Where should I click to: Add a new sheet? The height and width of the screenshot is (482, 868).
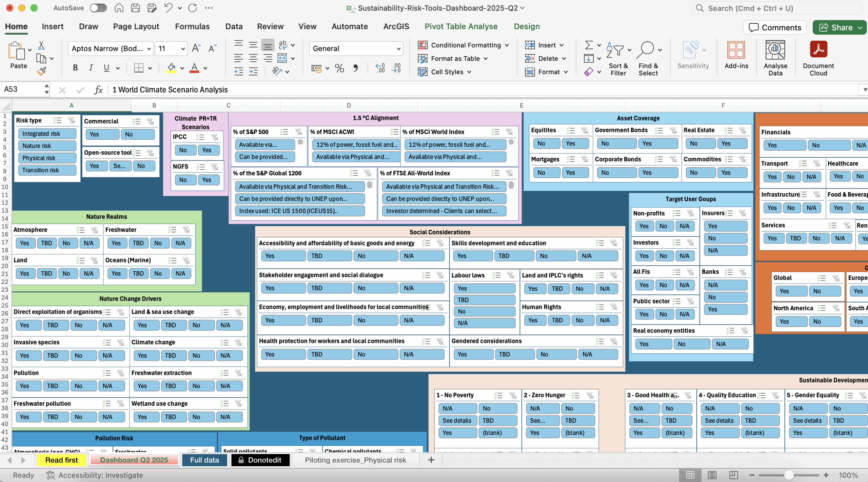431,460
